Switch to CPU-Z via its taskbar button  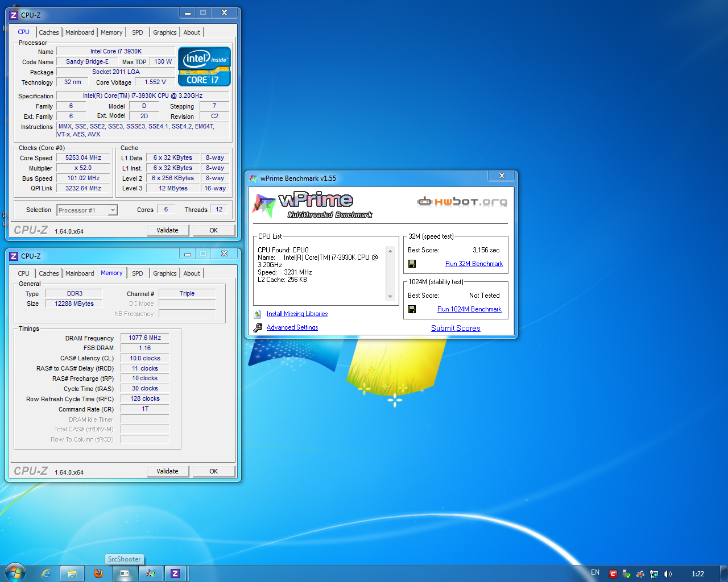click(x=175, y=573)
